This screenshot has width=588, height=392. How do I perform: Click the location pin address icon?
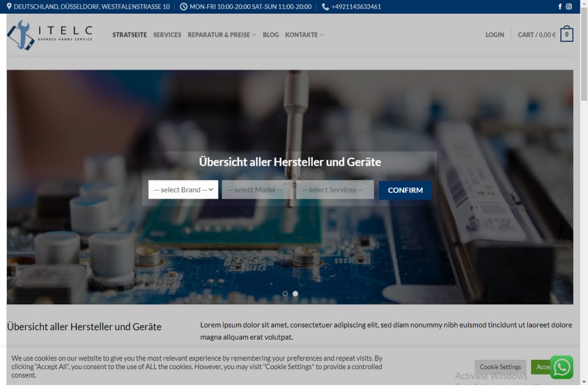pos(9,7)
